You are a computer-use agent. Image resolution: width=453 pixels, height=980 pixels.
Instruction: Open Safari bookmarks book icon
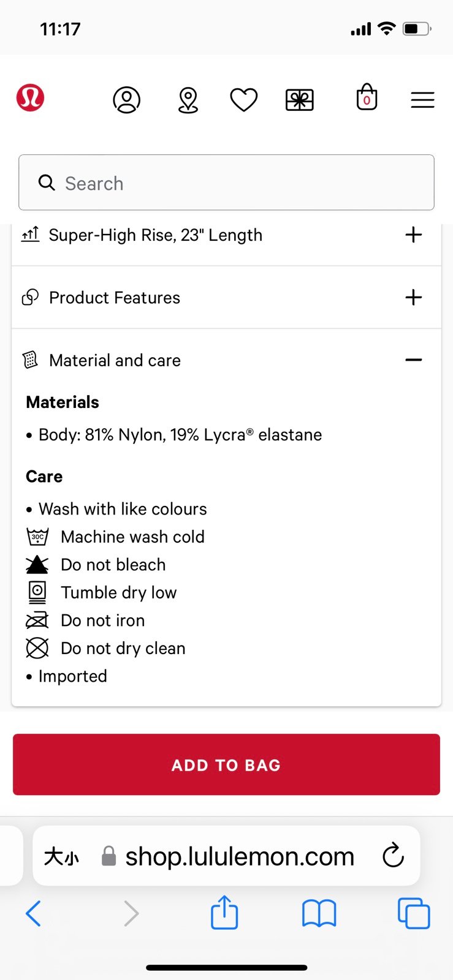point(319,913)
